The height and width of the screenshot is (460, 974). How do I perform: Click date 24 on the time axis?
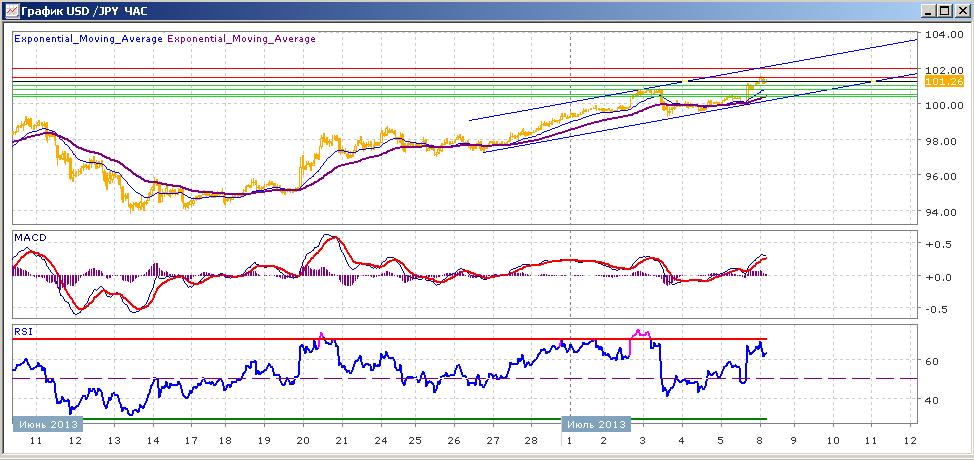pyautogui.click(x=380, y=440)
